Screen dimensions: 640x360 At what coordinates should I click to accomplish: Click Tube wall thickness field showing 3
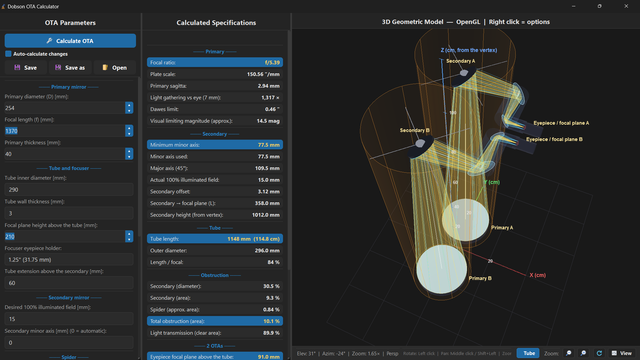point(69,213)
